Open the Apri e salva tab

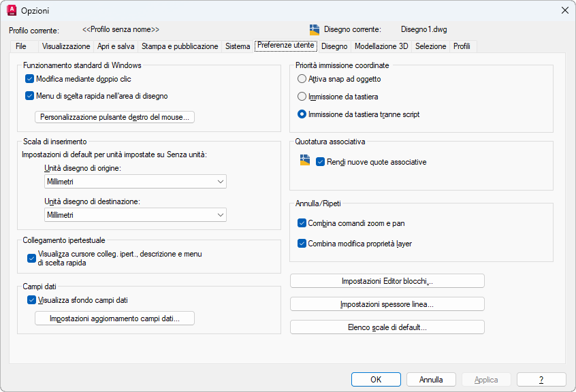(116, 46)
